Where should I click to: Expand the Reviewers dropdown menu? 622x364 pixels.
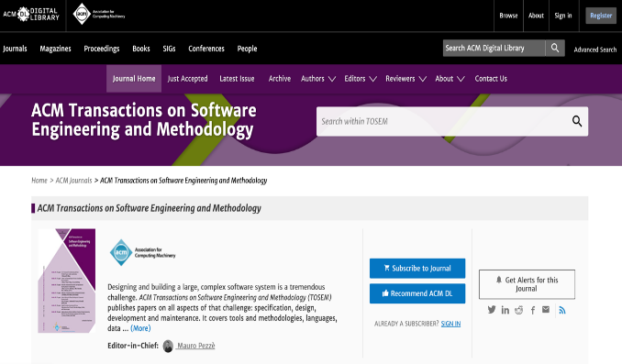[x=405, y=79]
